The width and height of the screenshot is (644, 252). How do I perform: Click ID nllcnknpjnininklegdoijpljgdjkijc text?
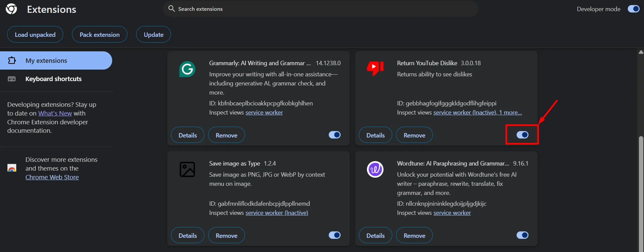point(442,204)
